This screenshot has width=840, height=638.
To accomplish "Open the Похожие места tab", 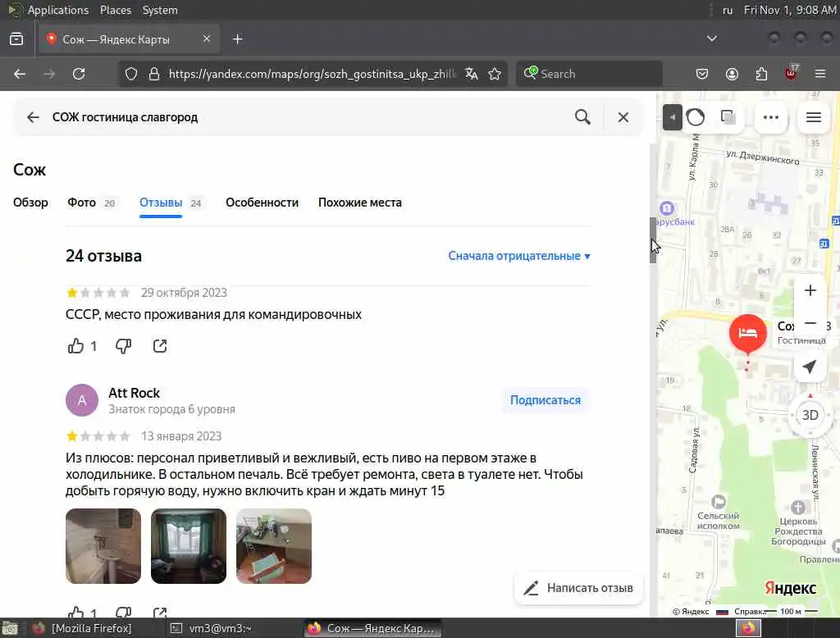I will [360, 203].
